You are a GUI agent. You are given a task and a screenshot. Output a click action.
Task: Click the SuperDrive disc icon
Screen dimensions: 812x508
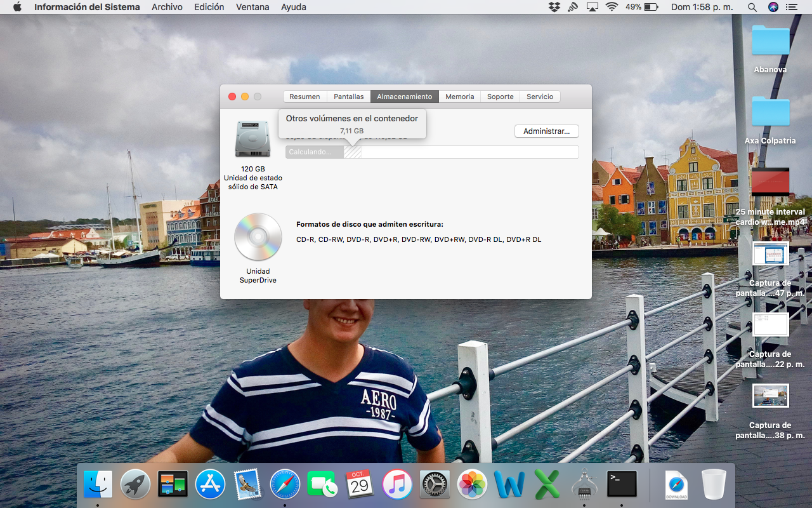[x=258, y=237]
